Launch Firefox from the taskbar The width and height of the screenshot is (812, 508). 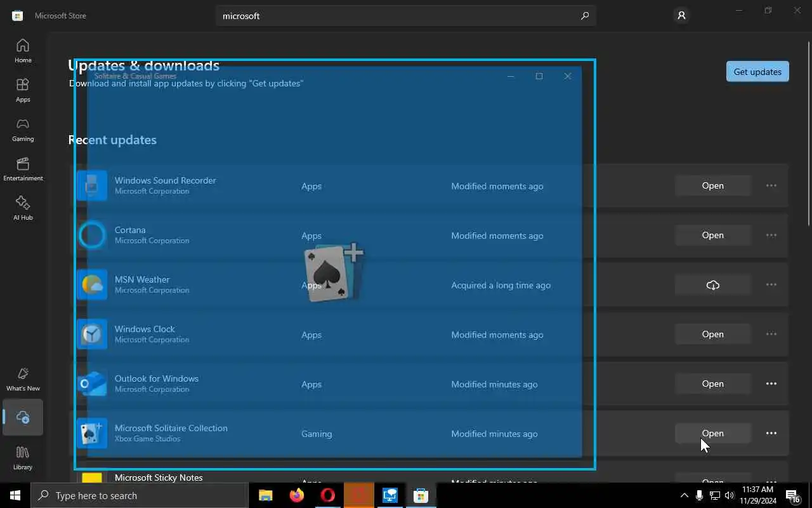point(296,495)
